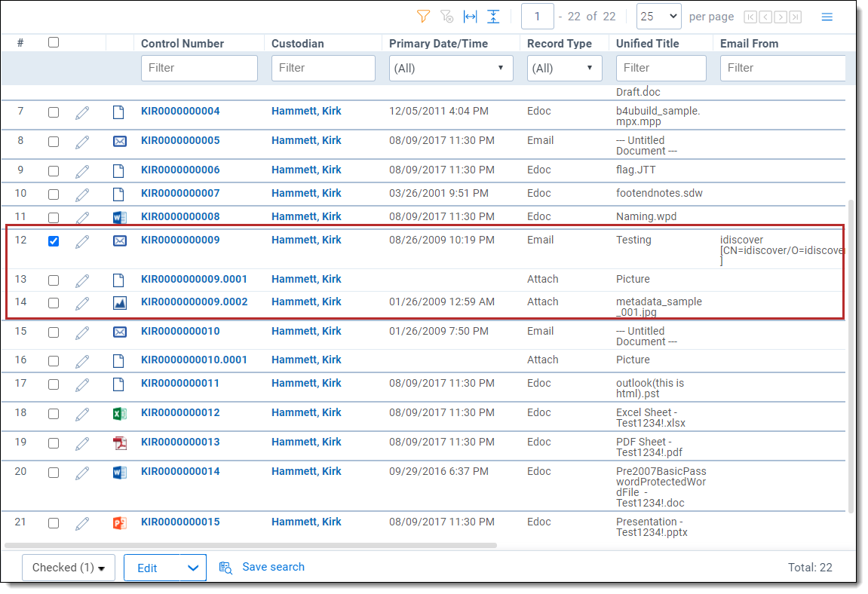Expand the Edit button dropdown arrow
This screenshot has height=594, width=868.
coord(193,568)
